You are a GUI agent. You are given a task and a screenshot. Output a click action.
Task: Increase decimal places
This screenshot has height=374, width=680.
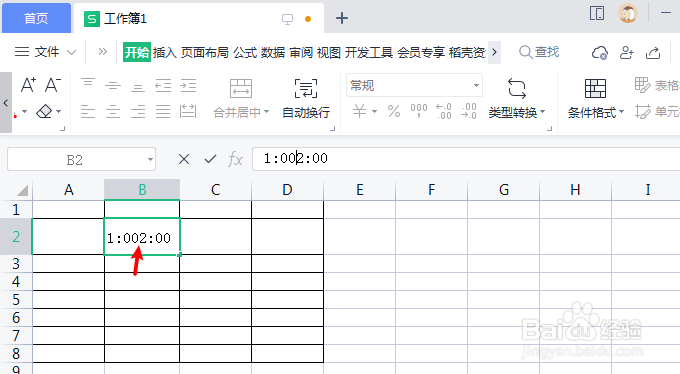pos(444,112)
